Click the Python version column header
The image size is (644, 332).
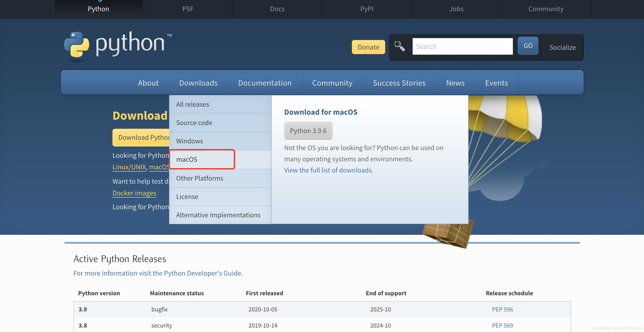(x=99, y=293)
